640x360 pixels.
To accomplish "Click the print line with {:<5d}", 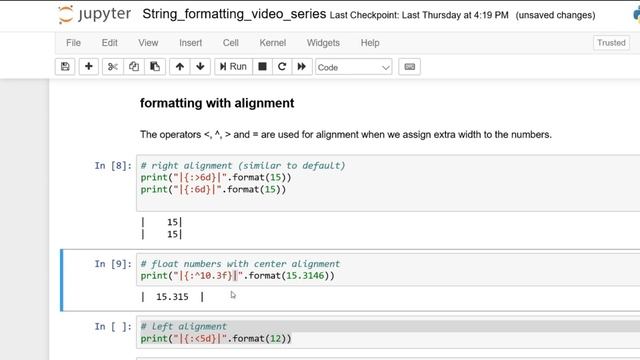I will tap(216, 338).
